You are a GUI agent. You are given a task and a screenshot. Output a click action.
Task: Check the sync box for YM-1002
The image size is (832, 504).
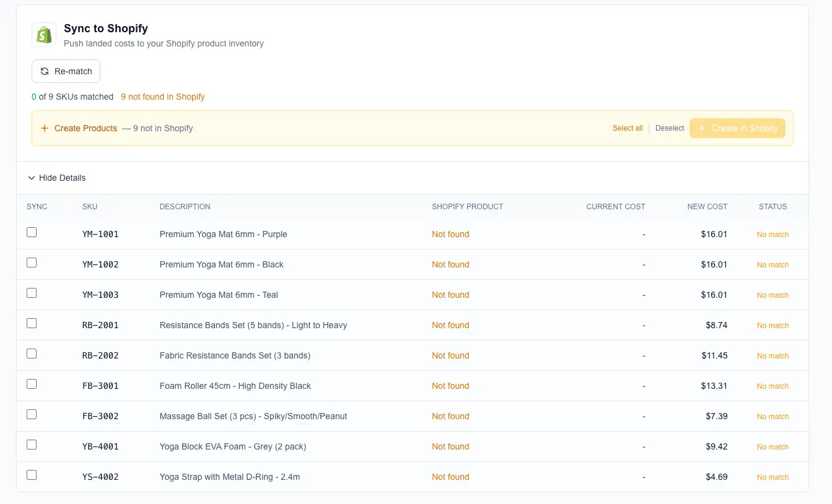click(x=32, y=263)
